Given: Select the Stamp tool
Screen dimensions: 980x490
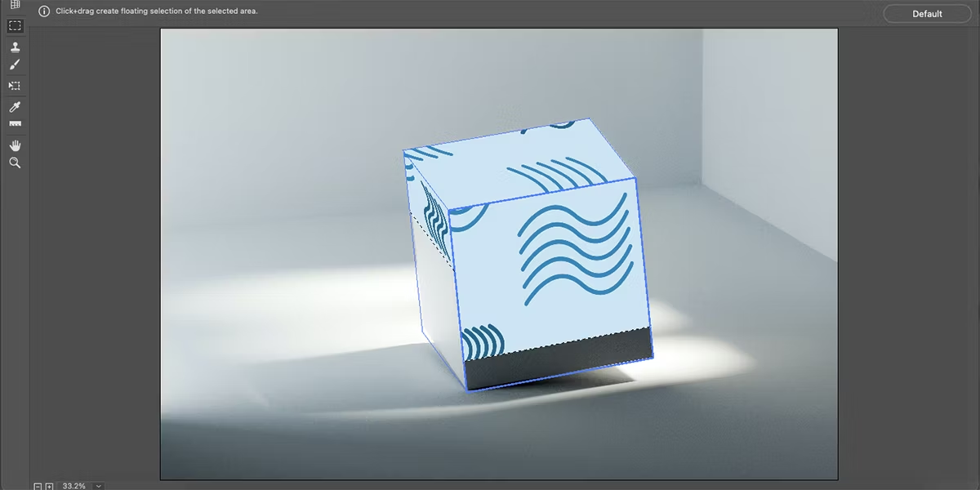Looking at the screenshot, I should click(x=15, y=47).
